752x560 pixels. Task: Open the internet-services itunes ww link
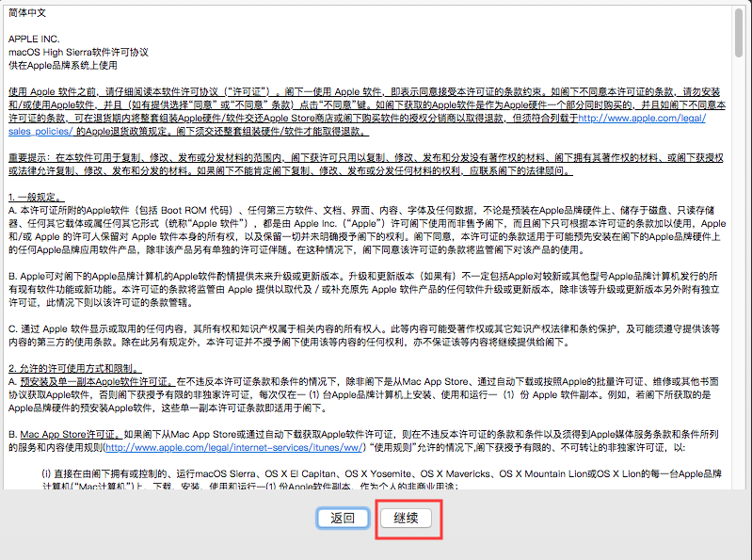click(233, 447)
